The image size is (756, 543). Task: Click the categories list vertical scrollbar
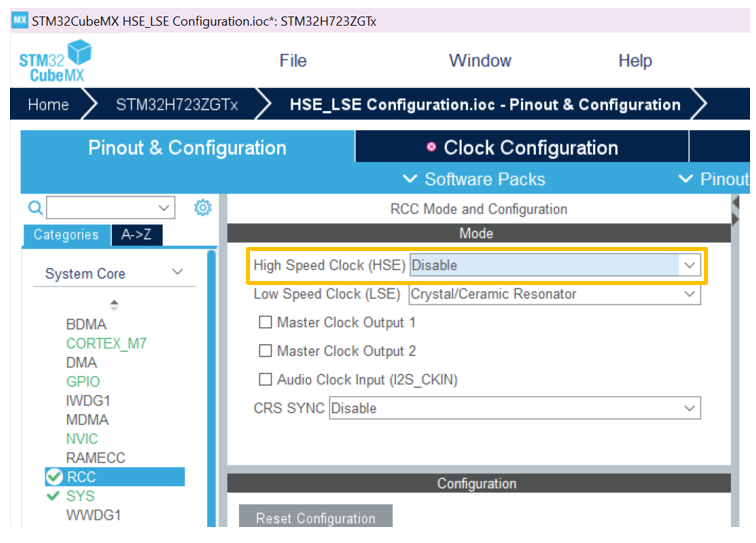pyautogui.click(x=211, y=388)
